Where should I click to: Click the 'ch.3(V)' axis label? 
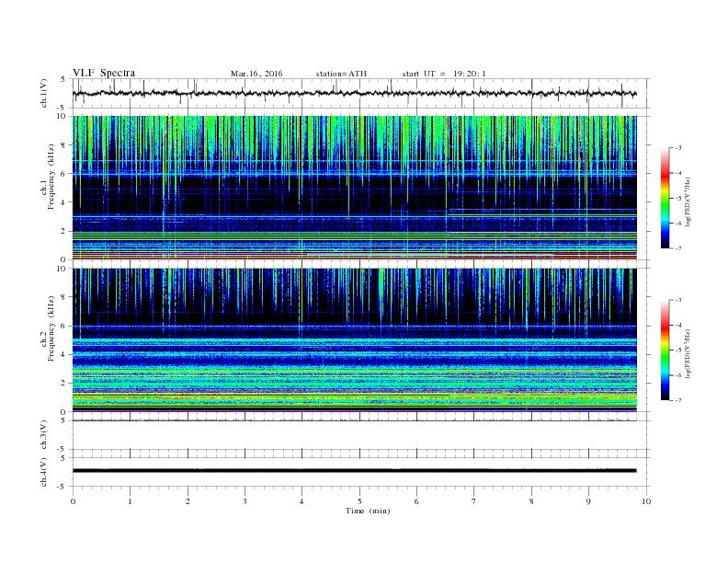44,435
